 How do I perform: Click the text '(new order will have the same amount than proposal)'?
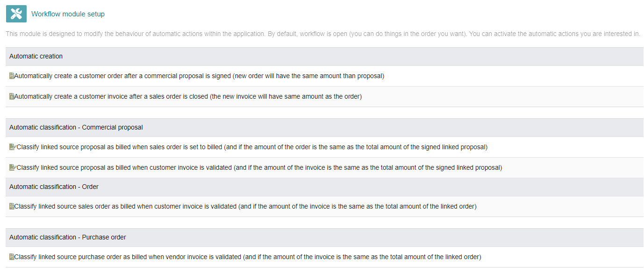[308, 76]
